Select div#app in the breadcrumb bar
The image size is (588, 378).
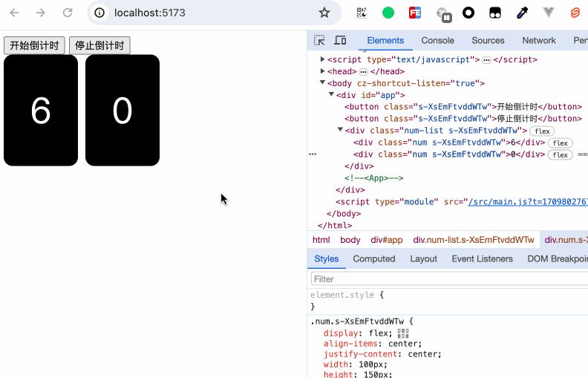coord(387,240)
